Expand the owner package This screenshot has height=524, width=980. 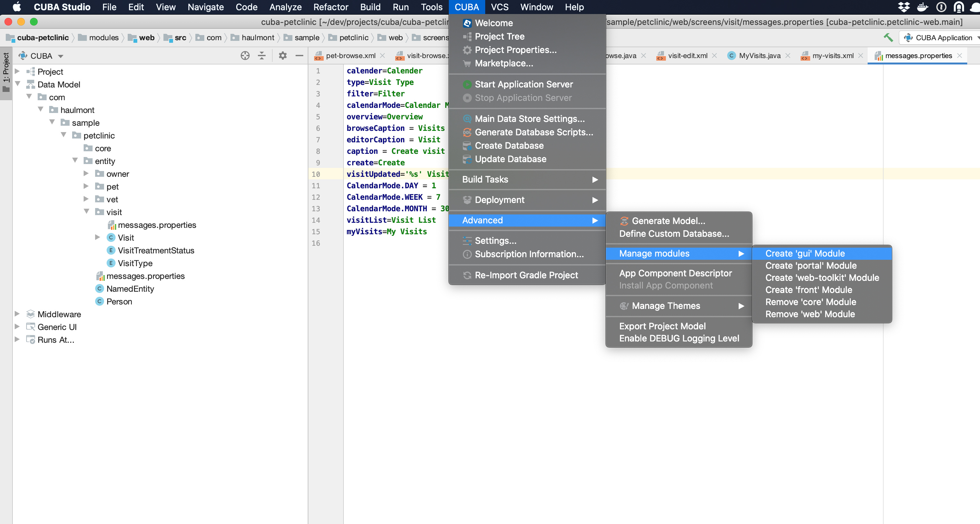(x=87, y=174)
